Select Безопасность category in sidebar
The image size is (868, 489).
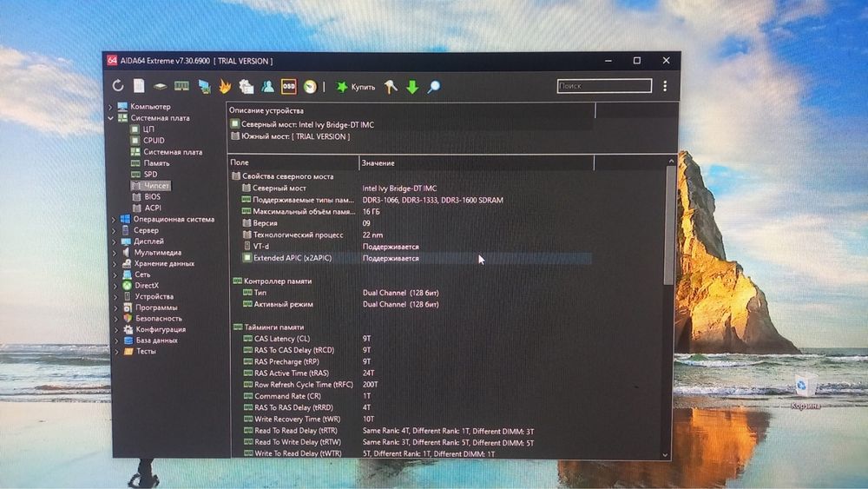click(152, 319)
